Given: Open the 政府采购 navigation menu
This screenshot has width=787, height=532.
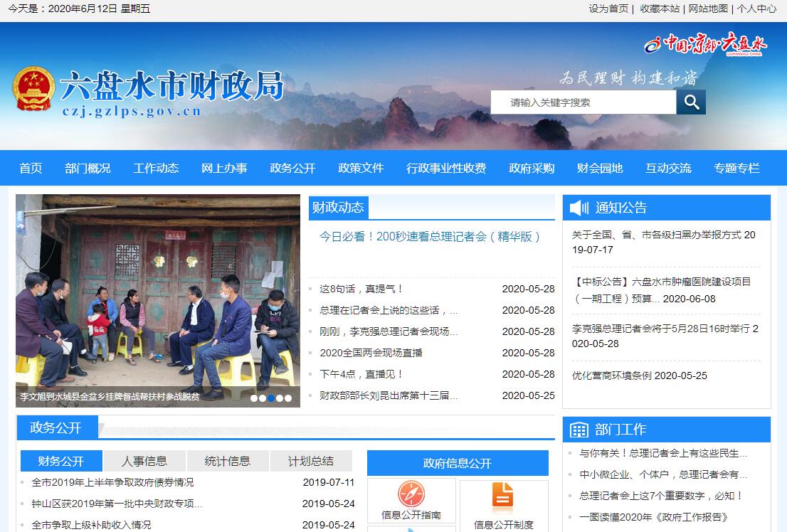Looking at the screenshot, I should coord(532,169).
